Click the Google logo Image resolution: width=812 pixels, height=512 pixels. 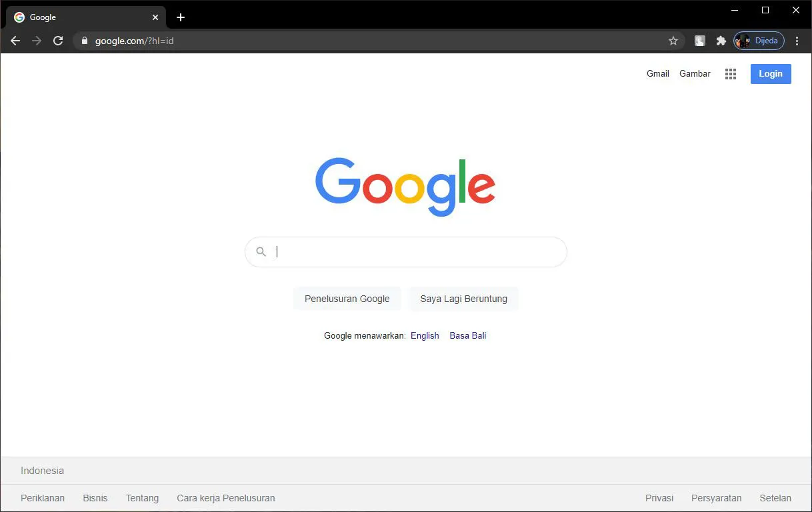click(405, 185)
